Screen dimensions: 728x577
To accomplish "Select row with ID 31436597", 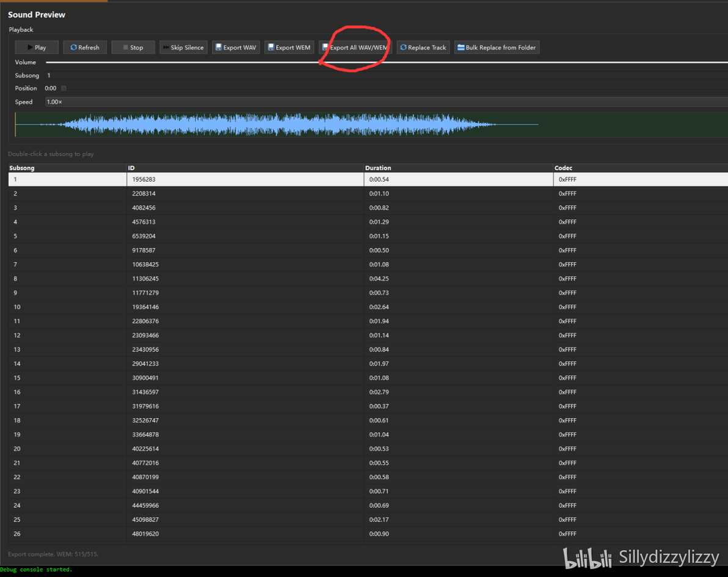I will click(x=368, y=392).
